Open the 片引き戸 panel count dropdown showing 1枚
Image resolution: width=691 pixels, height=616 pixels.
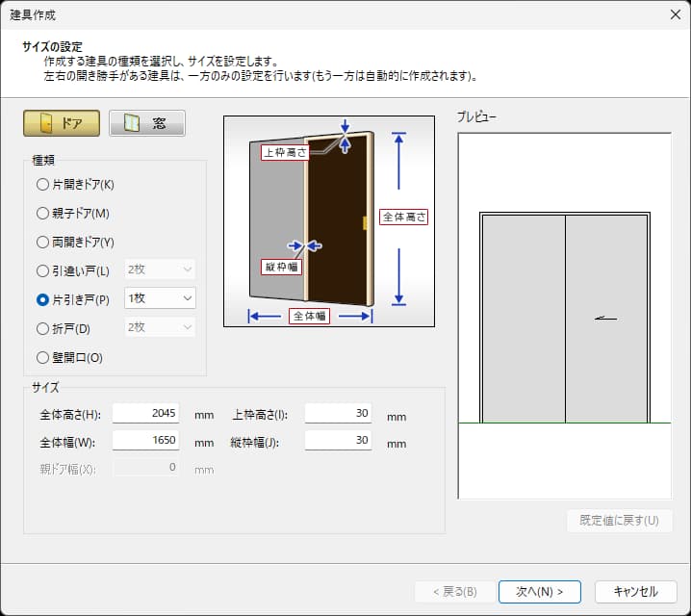pos(160,298)
